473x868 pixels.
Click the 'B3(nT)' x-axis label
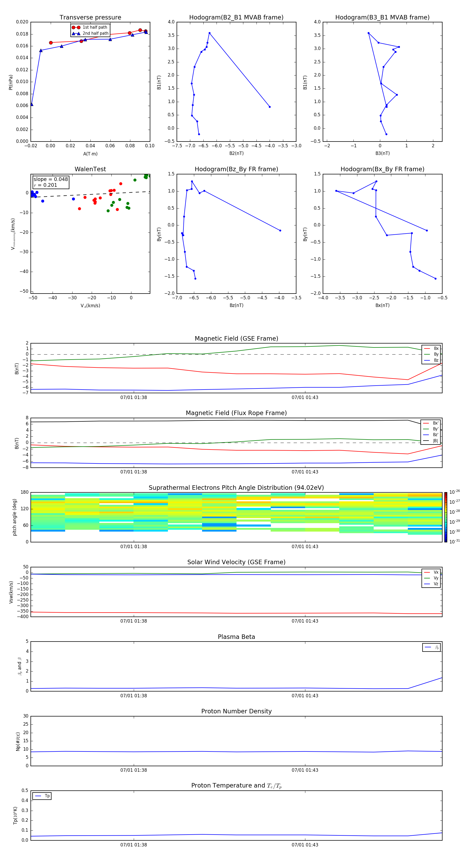click(382, 153)
